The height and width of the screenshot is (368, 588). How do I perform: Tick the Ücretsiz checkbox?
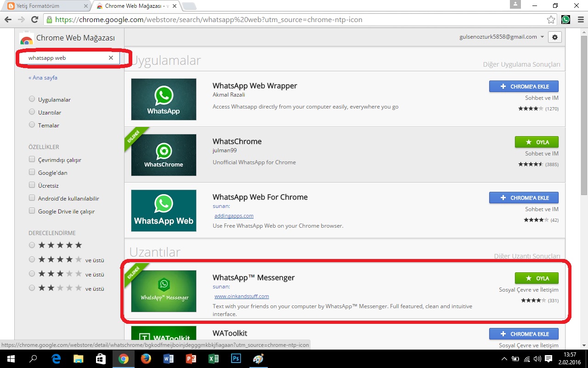pos(32,185)
